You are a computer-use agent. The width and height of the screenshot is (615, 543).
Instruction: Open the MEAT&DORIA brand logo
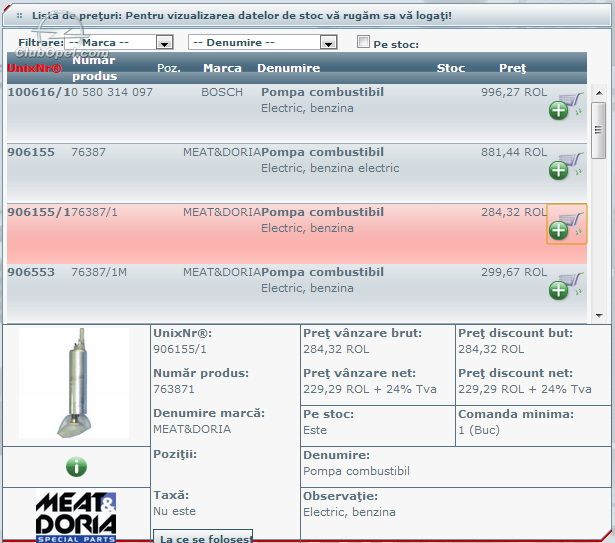76,517
